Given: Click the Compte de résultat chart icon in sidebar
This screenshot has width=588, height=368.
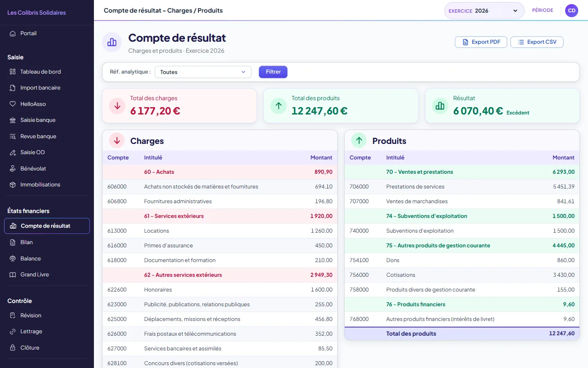Looking at the screenshot, I should pyautogui.click(x=13, y=226).
